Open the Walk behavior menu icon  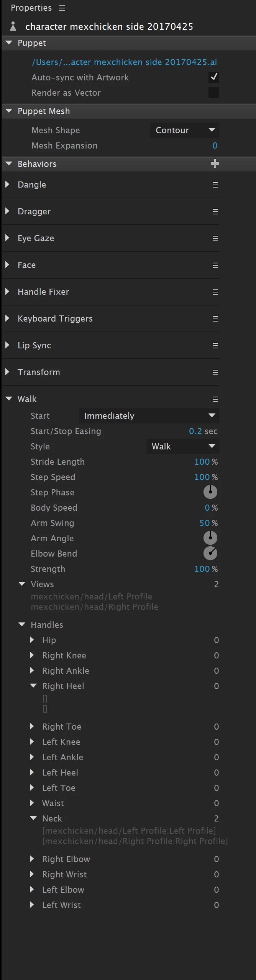(215, 399)
